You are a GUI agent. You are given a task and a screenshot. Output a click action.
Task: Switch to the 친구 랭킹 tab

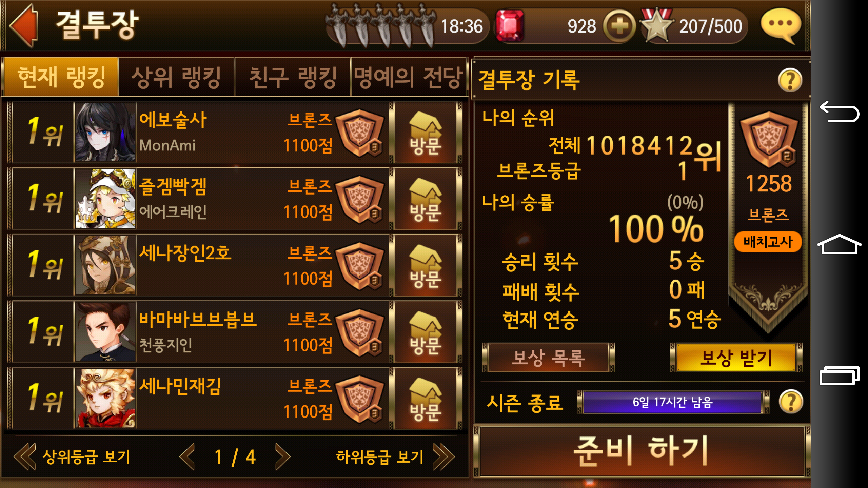[x=293, y=77]
